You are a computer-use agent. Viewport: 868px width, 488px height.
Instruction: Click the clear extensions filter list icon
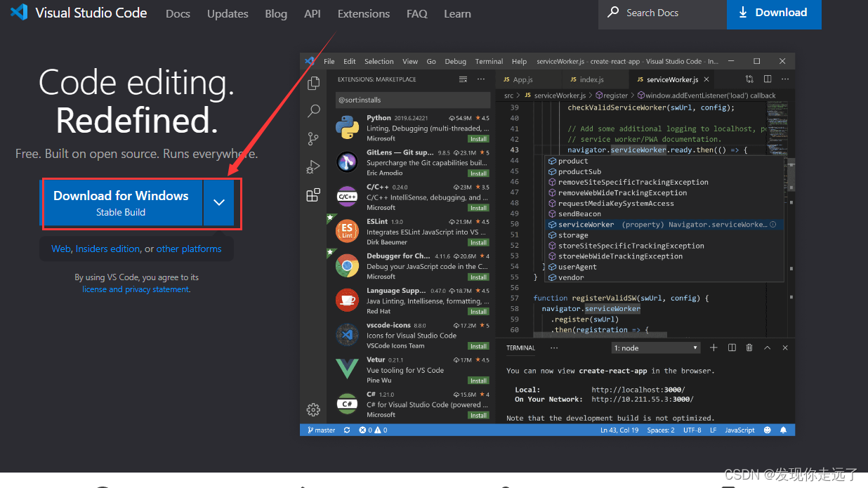pyautogui.click(x=463, y=79)
